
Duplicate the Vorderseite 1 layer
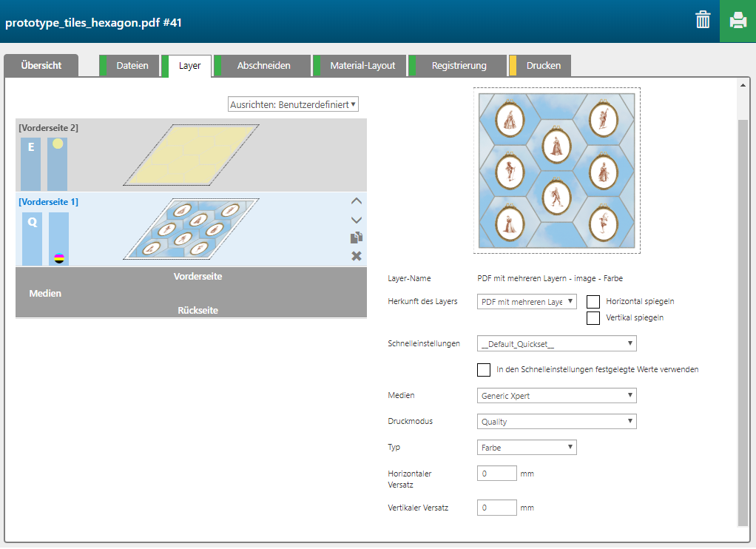356,238
